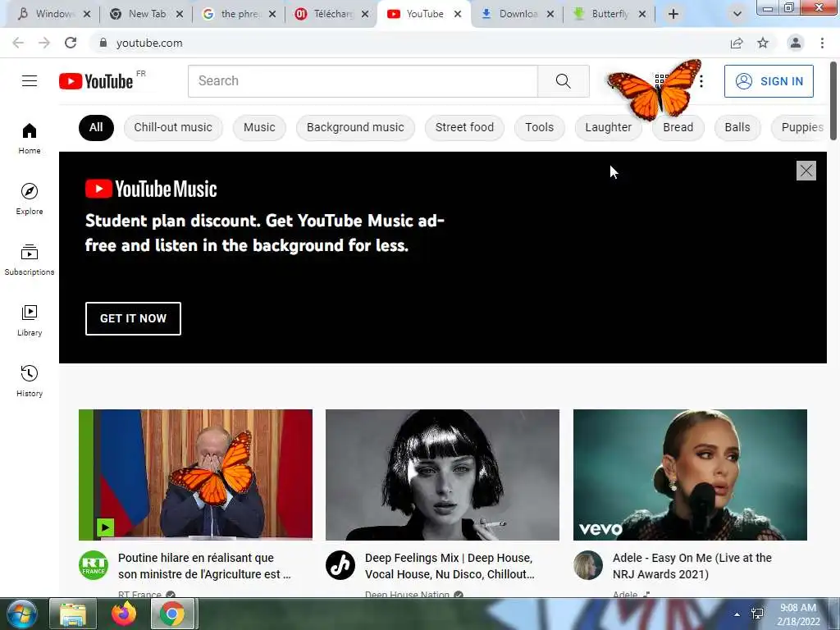Click the share page icon
This screenshot has width=840, height=630.
tap(737, 43)
